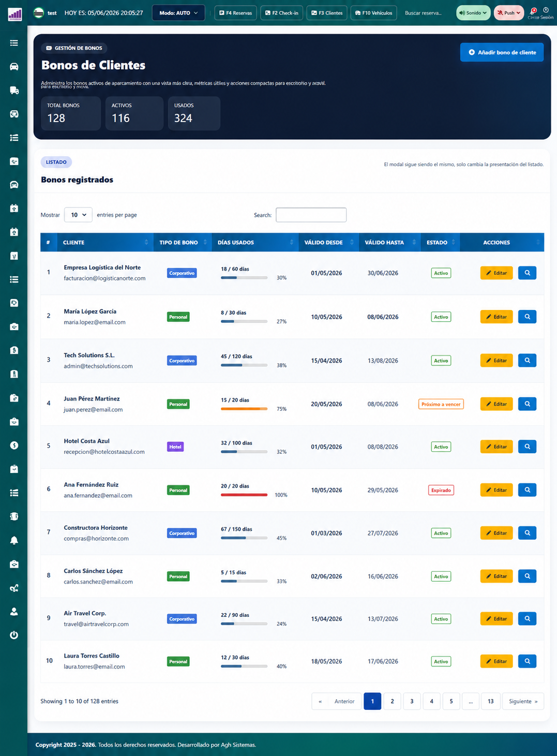Open F10 Vehículos in the top bar
The height and width of the screenshot is (756, 557).
373,13
